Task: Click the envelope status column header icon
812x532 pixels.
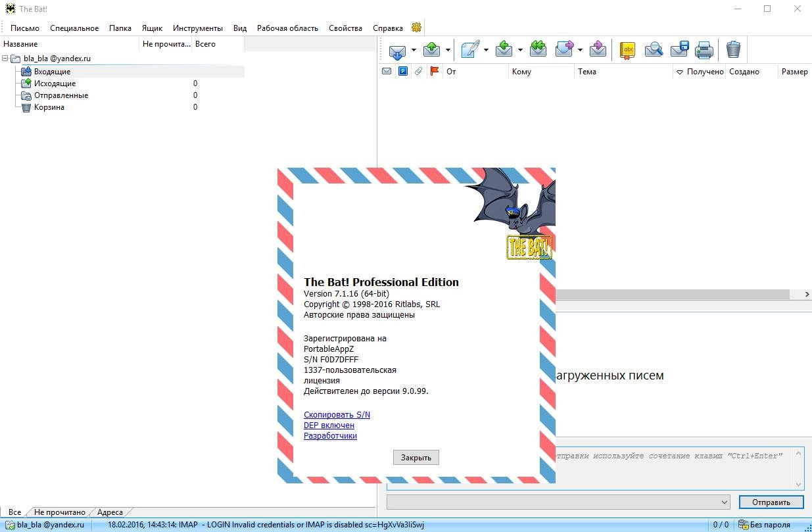Action: 387,72
